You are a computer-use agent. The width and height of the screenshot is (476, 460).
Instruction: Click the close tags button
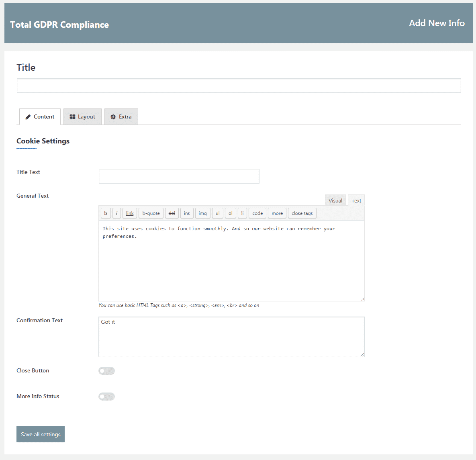(x=302, y=213)
